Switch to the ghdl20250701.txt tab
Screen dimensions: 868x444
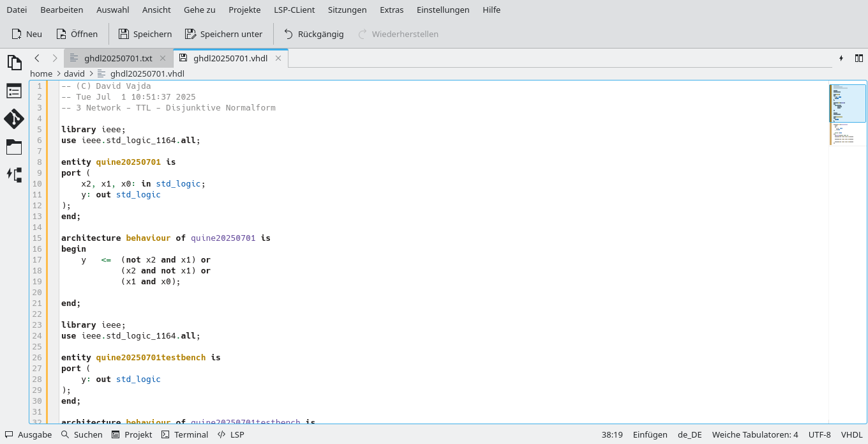pos(118,57)
